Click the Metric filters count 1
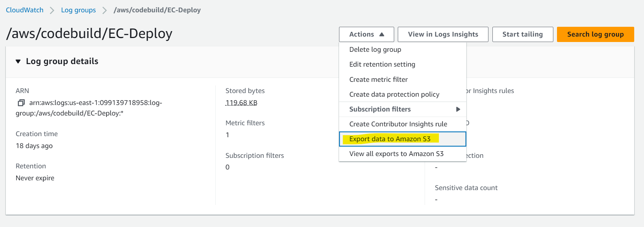Viewport: 644px width, 227px height. (227, 135)
